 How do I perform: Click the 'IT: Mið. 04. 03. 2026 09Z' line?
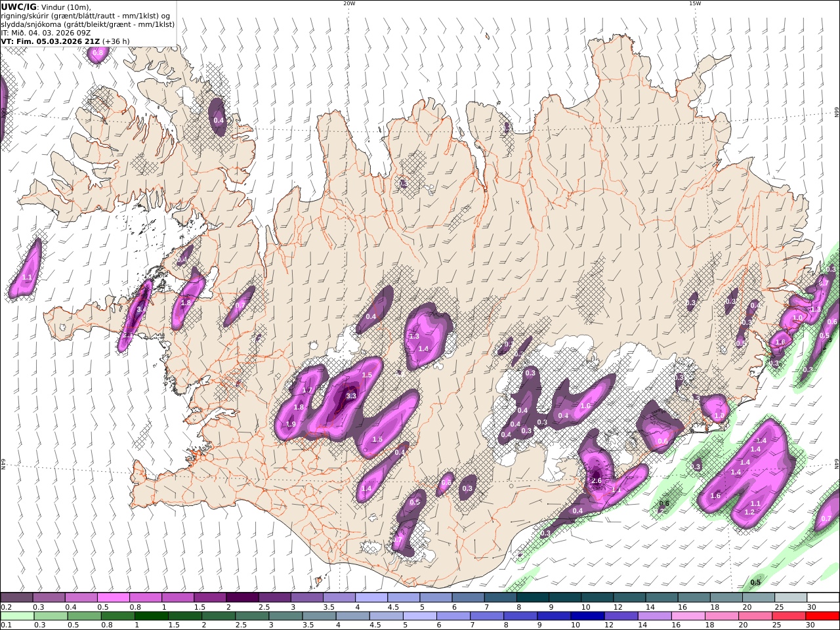point(46,33)
